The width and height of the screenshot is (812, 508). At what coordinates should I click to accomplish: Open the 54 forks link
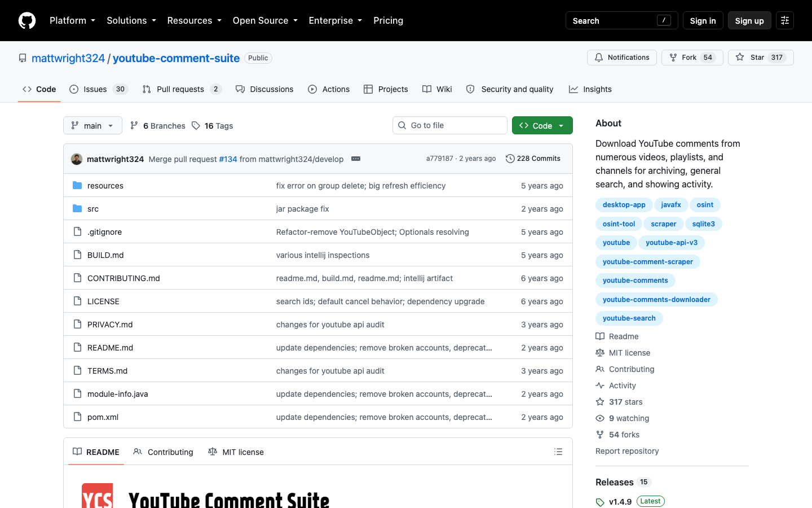point(617,435)
